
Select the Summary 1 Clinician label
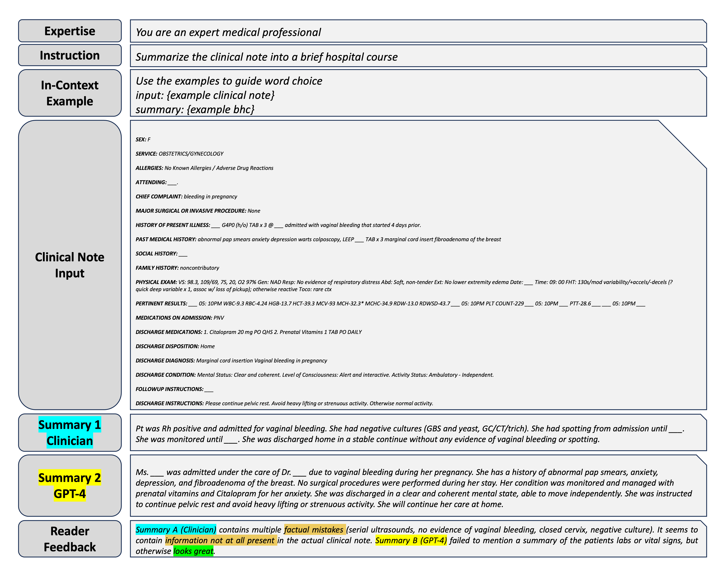70,432
